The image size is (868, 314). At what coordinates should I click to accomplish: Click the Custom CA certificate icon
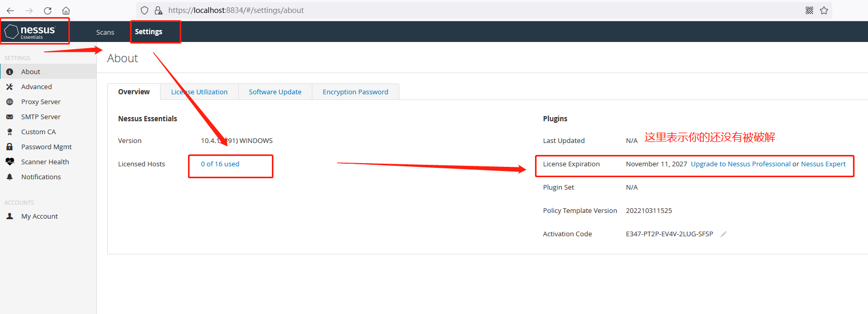point(9,132)
